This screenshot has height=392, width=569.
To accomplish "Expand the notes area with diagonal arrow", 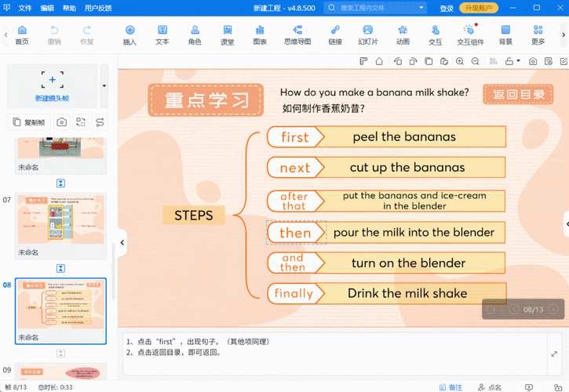I will (554, 354).
